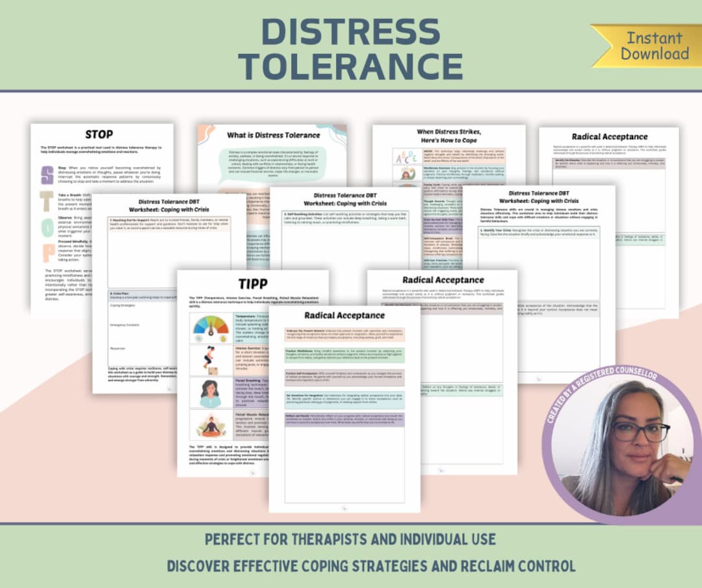Select the tan T letter icon
Screen dimensions: 702x588
47,201
